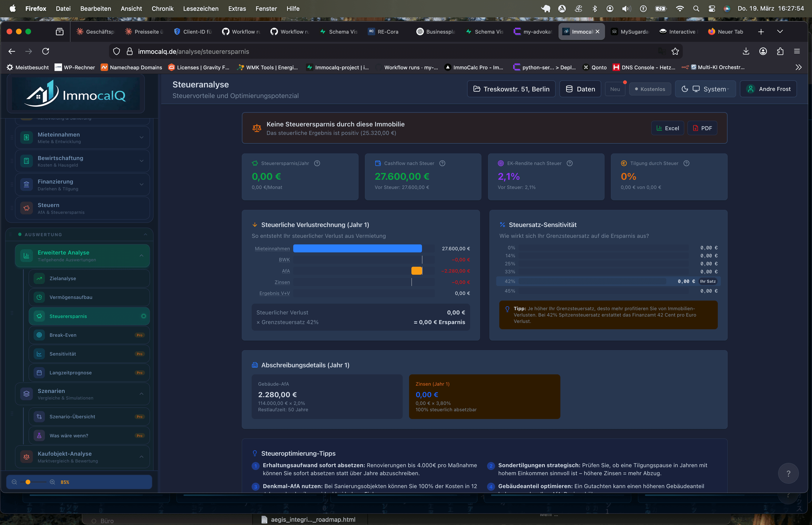This screenshot has height=525, width=812.
Task: Collapse the Erweiterte Analyse section
Action: [141, 256]
